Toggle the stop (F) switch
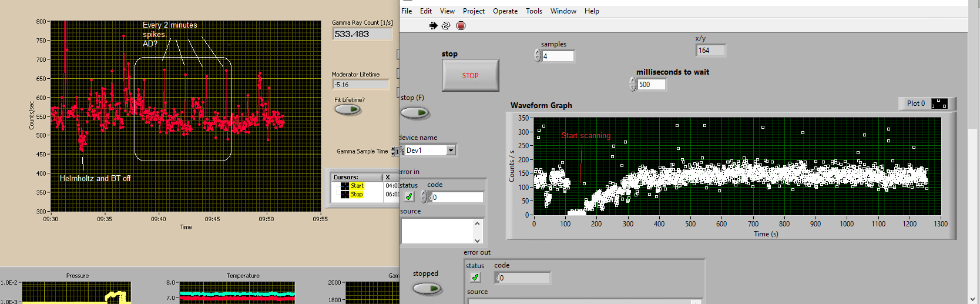Viewport: 980px width, 304px height. [415, 112]
